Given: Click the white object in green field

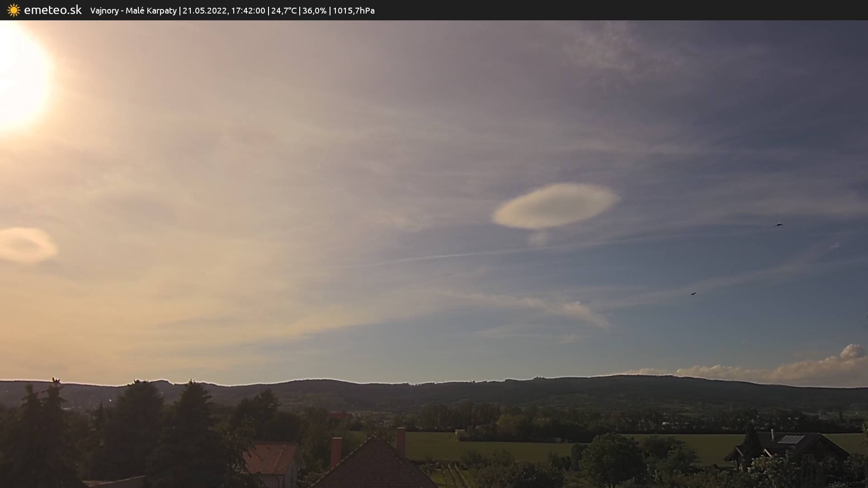Looking at the screenshot, I should [460, 433].
